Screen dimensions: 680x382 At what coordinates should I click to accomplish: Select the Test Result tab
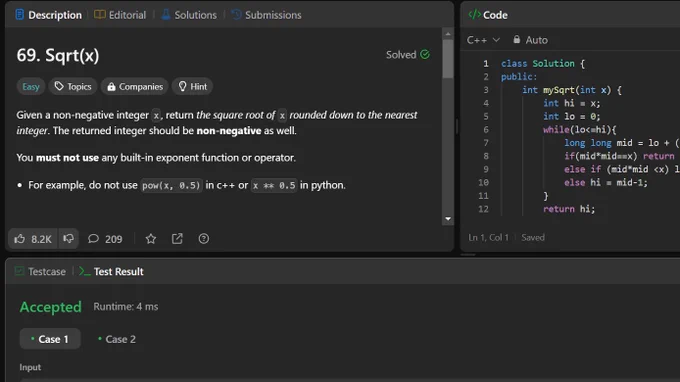(111, 271)
